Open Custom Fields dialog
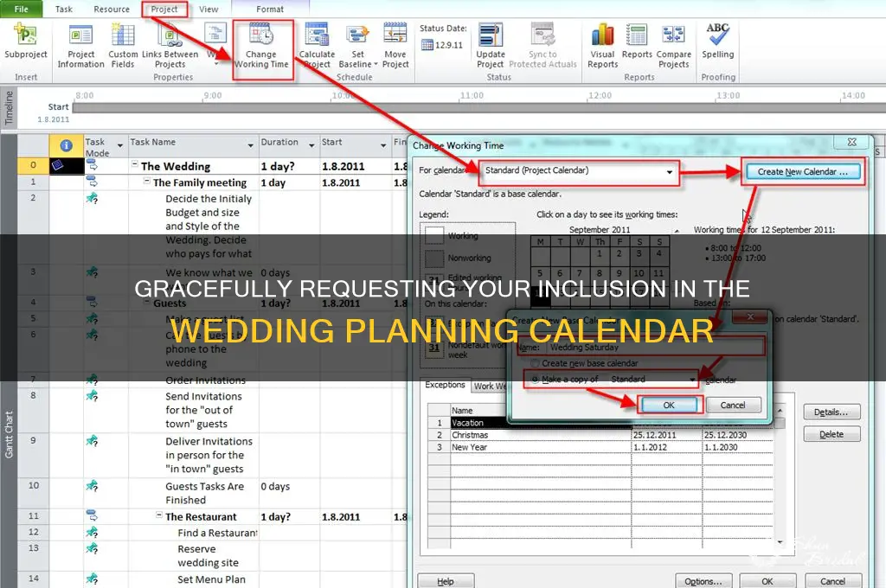886x588 pixels. point(123,47)
